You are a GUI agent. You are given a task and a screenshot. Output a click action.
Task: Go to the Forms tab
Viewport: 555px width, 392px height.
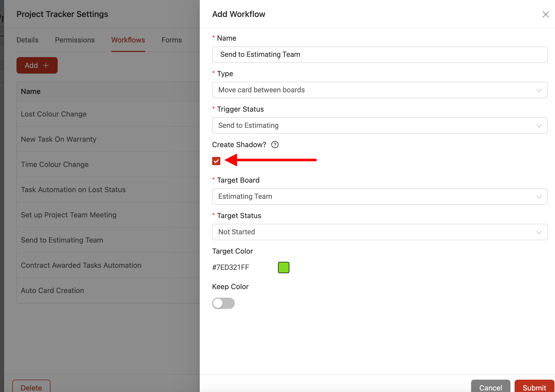171,40
